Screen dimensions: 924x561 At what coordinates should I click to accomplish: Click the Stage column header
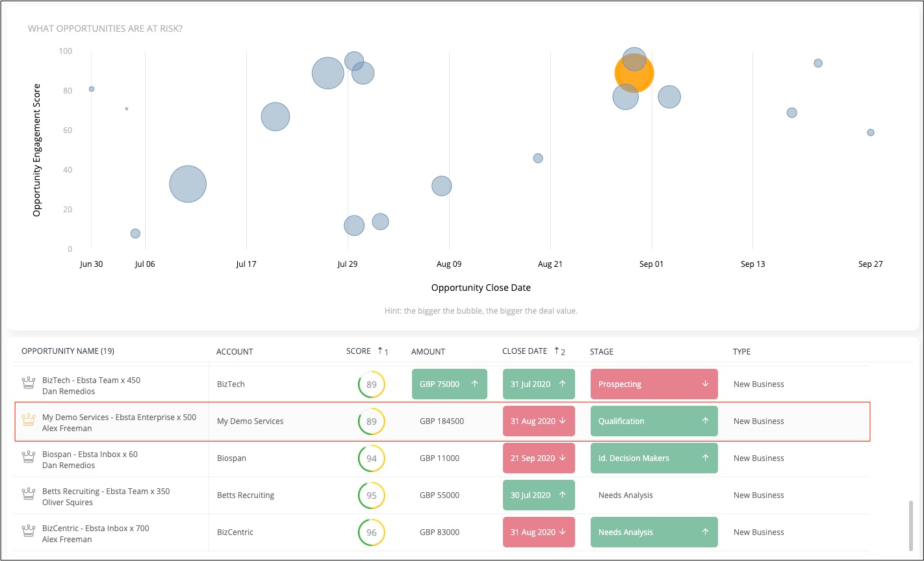pyautogui.click(x=602, y=351)
